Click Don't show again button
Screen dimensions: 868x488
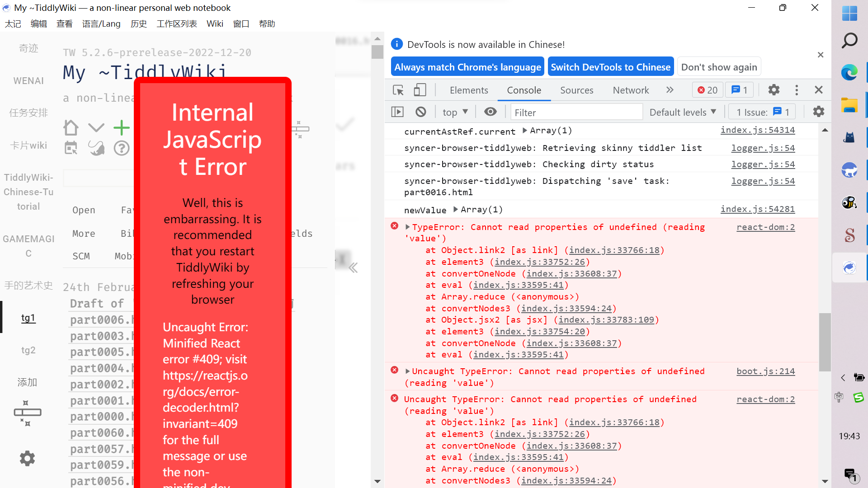[x=719, y=67]
